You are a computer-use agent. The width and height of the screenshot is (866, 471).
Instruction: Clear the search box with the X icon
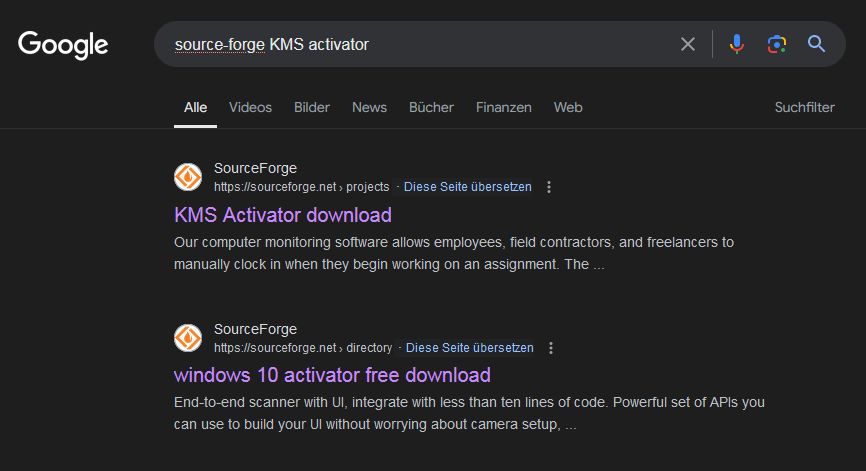pos(688,44)
